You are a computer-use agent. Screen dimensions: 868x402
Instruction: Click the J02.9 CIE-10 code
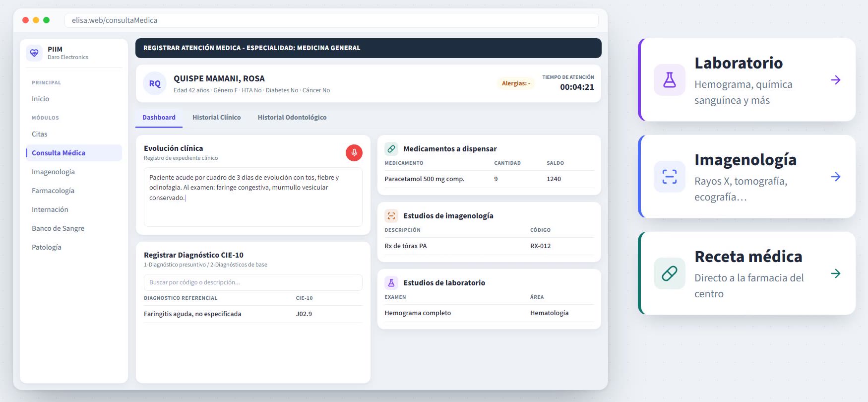304,314
